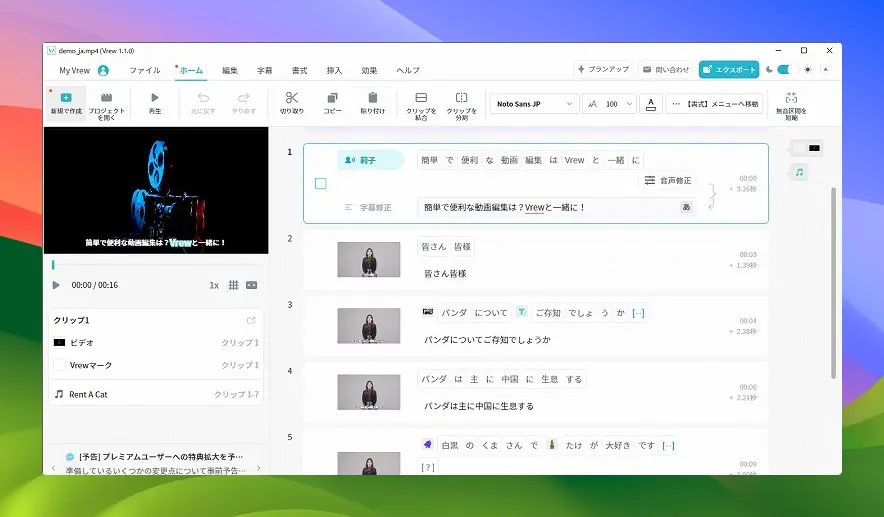The image size is (884, 517).
Task: Click the 元に戻す undo icon
Action: 203,98
